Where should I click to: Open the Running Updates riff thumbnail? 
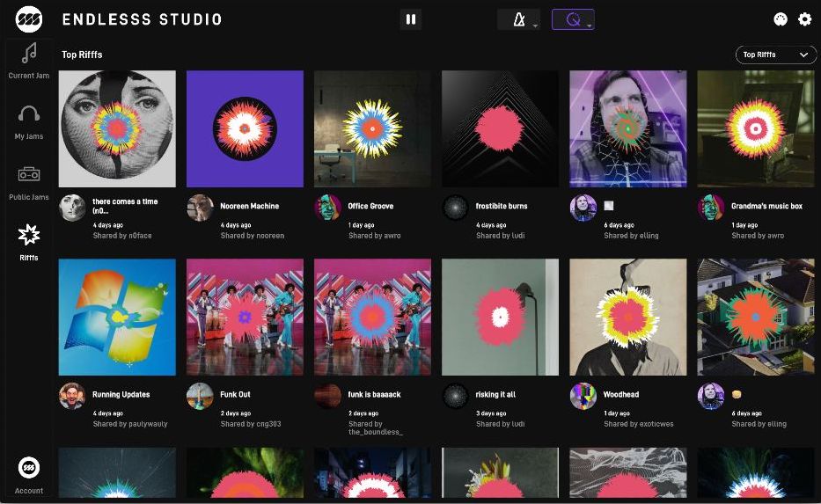(x=117, y=318)
